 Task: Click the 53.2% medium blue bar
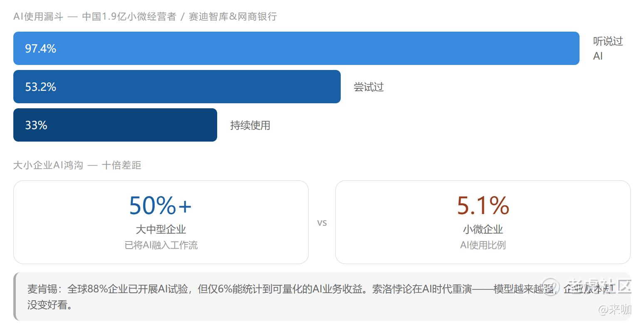pyautogui.click(x=177, y=87)
